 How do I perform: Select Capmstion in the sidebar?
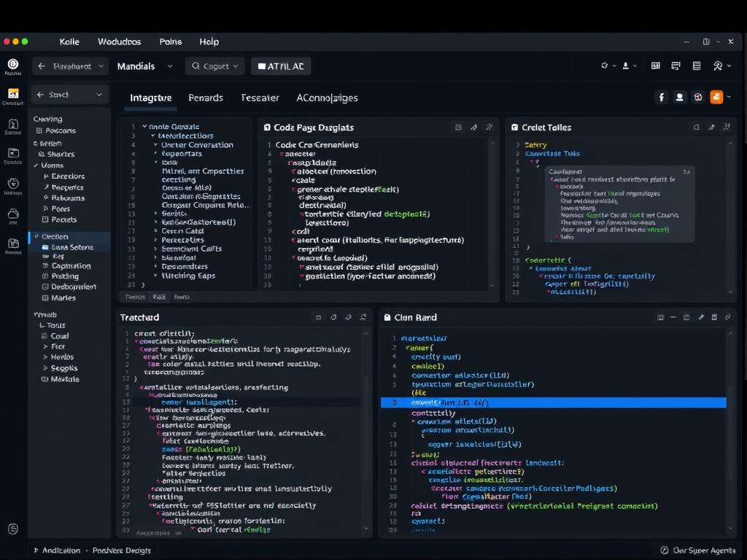coord(66,265)
